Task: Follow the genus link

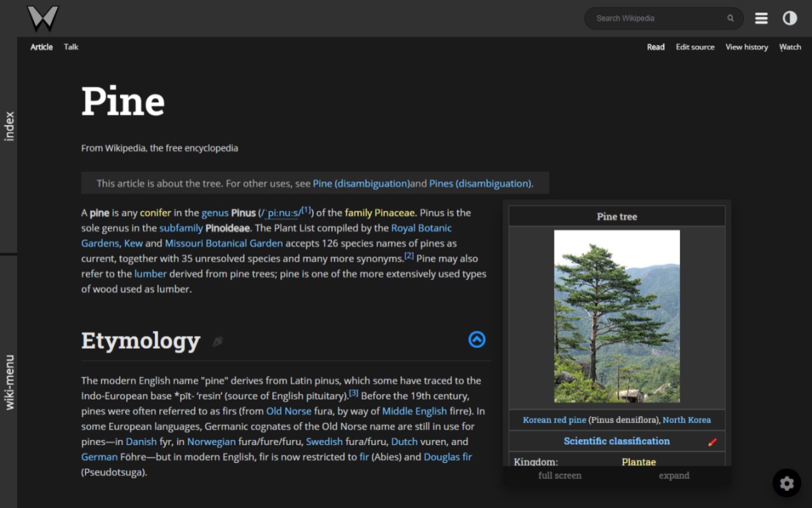Action: point(215,213)
